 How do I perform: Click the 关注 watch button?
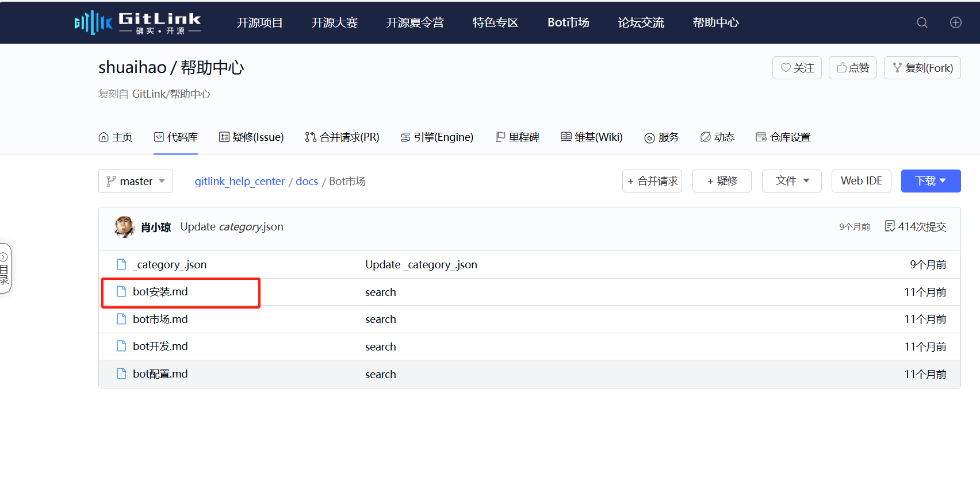(x=797, y=68)
